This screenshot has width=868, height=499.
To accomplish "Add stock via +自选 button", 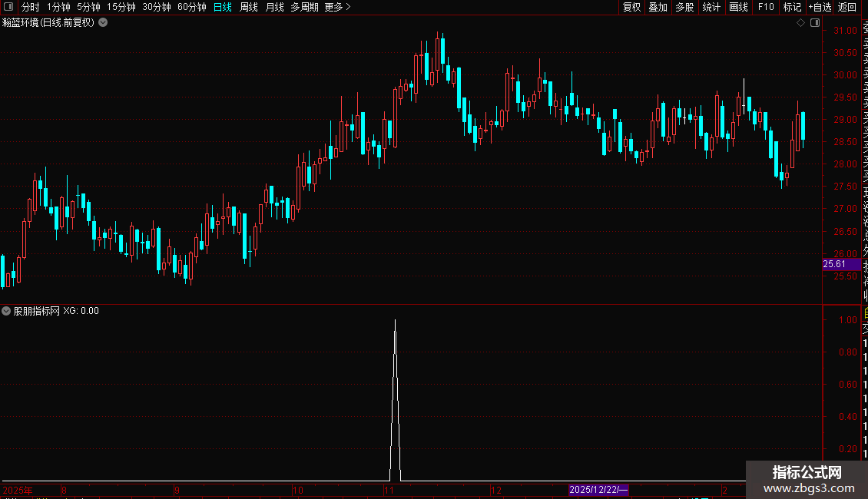I will click(x=820, y=7).
